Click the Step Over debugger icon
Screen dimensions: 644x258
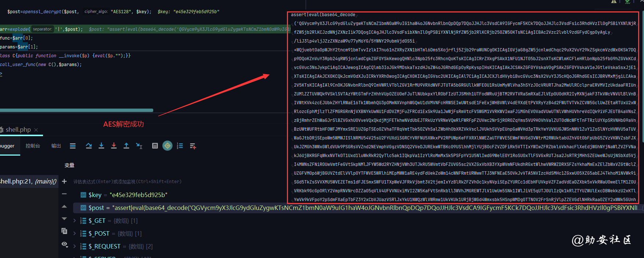[x=89, y=146]
